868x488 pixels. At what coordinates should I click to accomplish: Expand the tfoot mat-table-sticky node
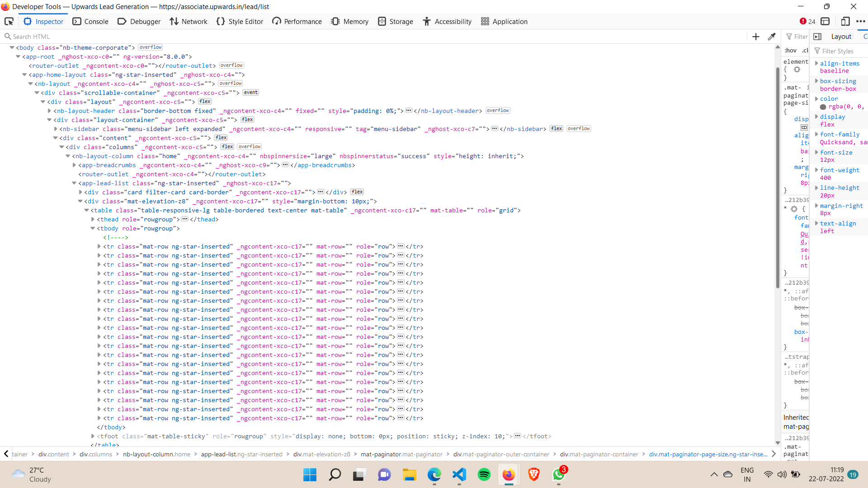(x=93, y=436)
